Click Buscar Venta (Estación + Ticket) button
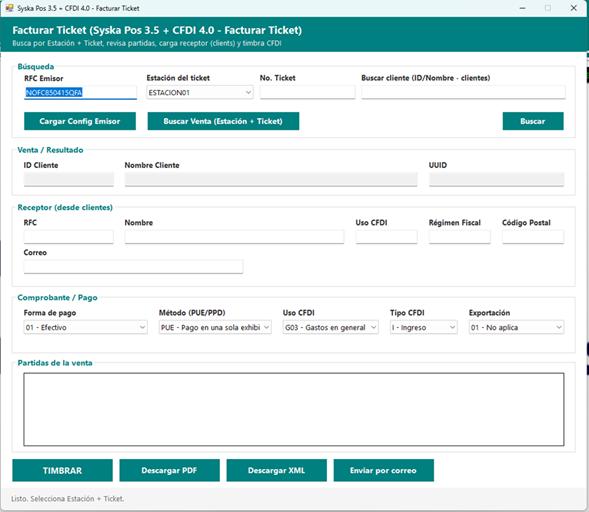 tap(223, 121)
